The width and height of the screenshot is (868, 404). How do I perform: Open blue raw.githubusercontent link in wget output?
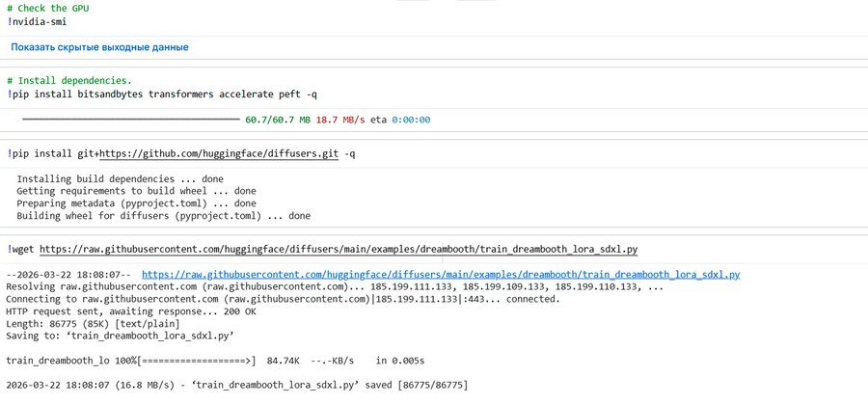(441, 275)
